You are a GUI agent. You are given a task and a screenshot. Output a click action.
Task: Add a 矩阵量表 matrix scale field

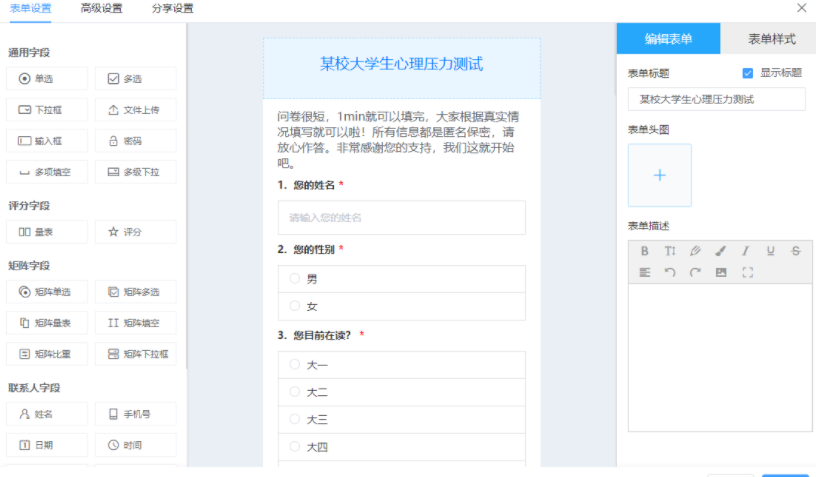point(47,323)
